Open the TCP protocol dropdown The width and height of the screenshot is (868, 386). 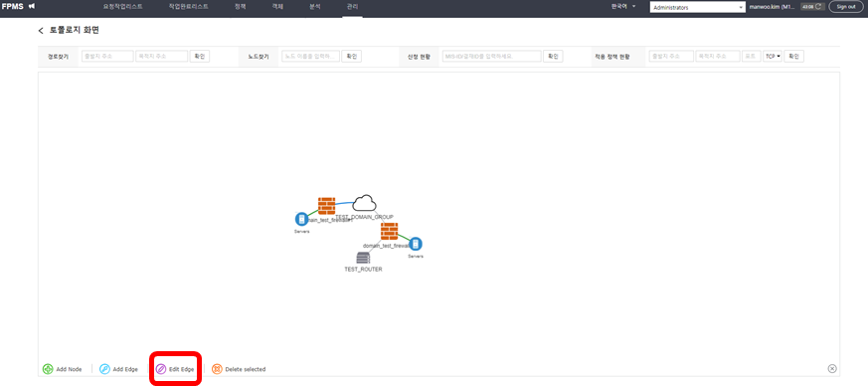(773, 56)
